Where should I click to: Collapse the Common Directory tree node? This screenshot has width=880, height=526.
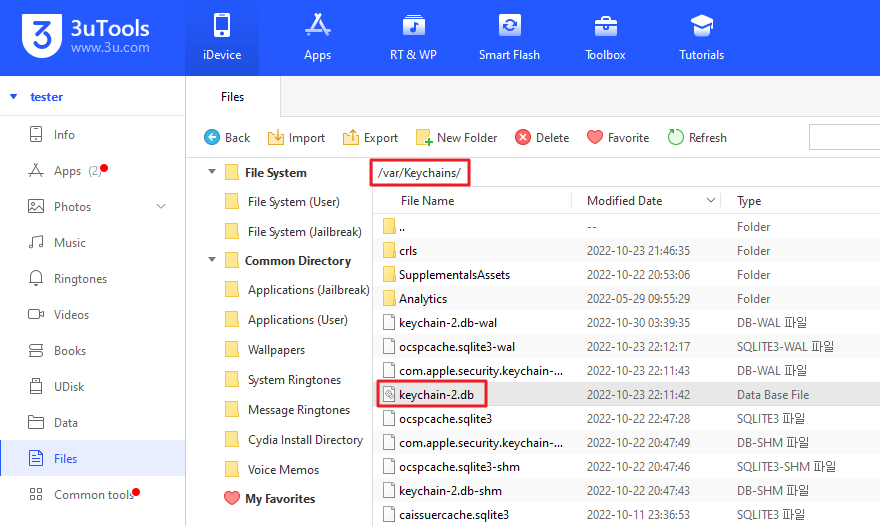pos(212,260)
